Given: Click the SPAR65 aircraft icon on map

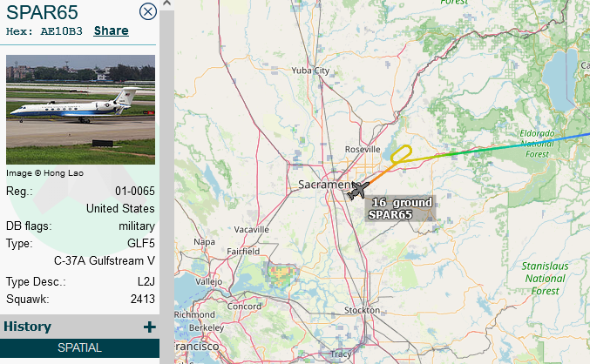Looking at the screenshot, I should coord(358,191).
